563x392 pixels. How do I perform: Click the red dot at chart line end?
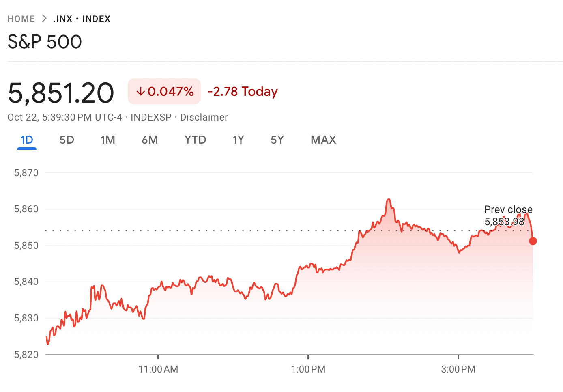tap(533, 241)
